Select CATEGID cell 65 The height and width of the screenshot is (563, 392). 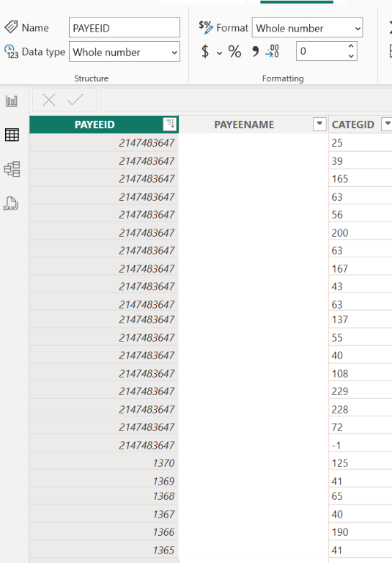point(360,496)
